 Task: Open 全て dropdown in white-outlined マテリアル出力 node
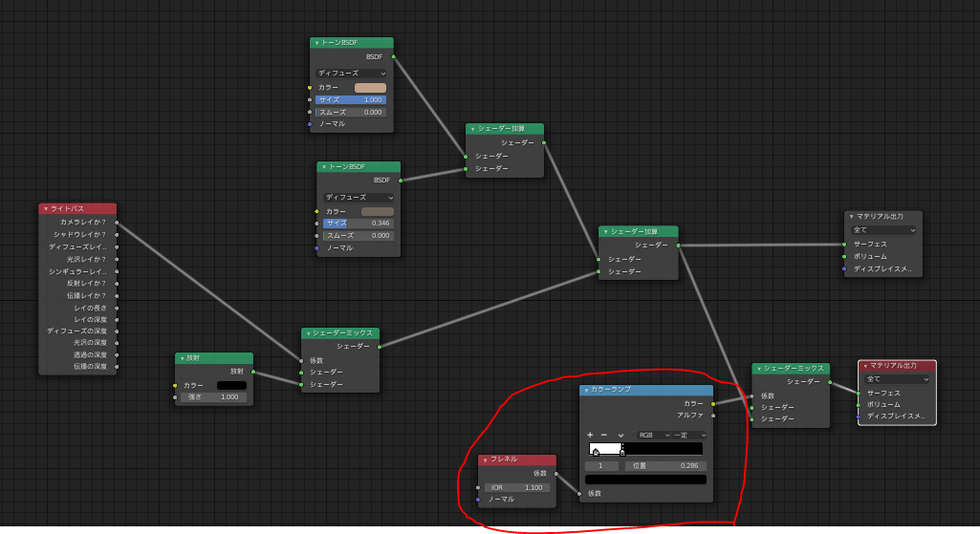pos(897,379)
